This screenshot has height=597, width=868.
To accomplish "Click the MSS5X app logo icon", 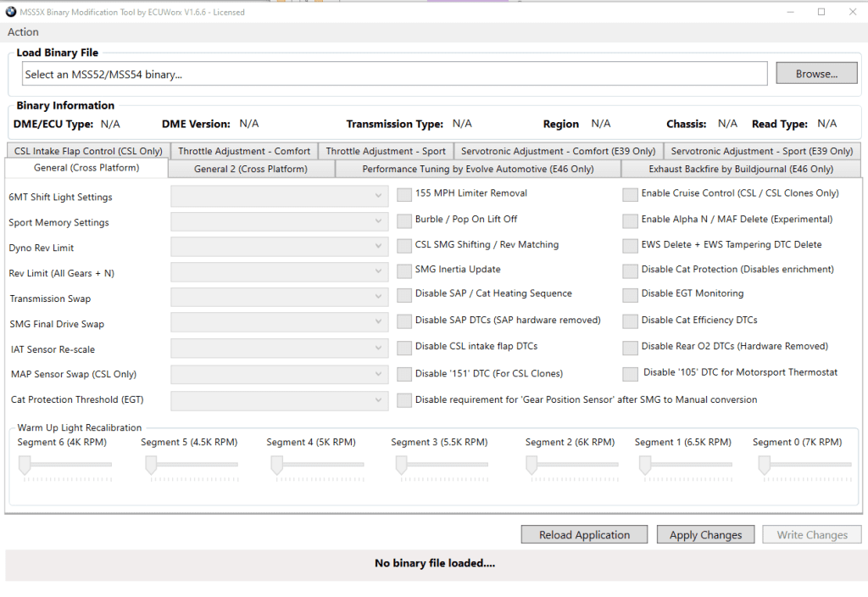I will (x=9, y=12).
